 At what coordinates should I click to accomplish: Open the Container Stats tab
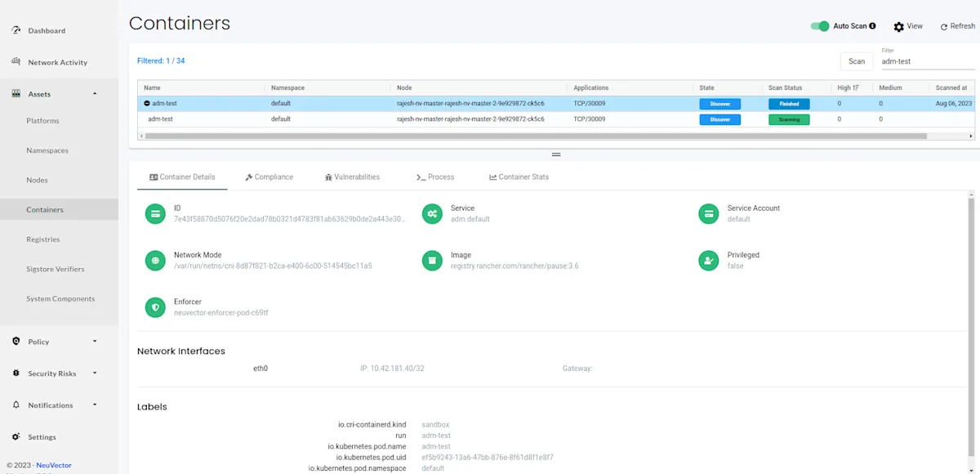[519, 177]
